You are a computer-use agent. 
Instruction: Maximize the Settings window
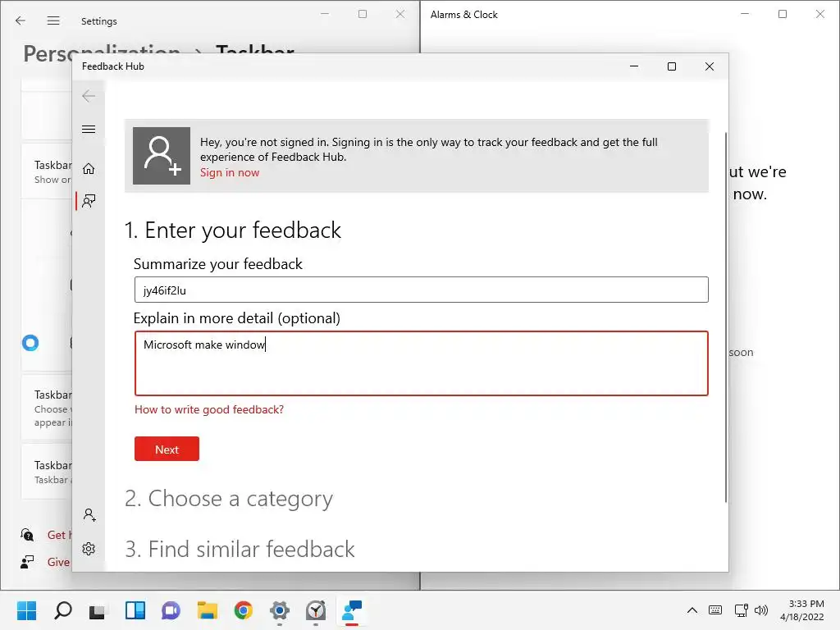[363, 14]
